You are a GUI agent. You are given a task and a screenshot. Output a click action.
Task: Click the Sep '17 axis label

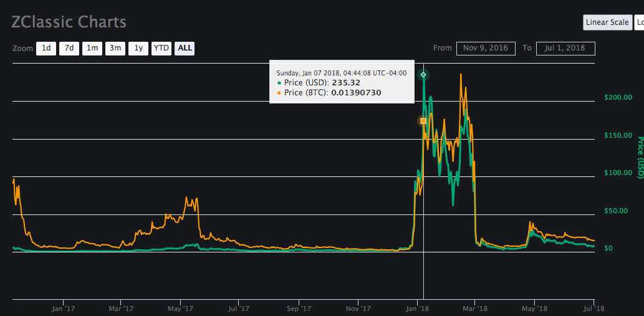click(x=299, y=308)
